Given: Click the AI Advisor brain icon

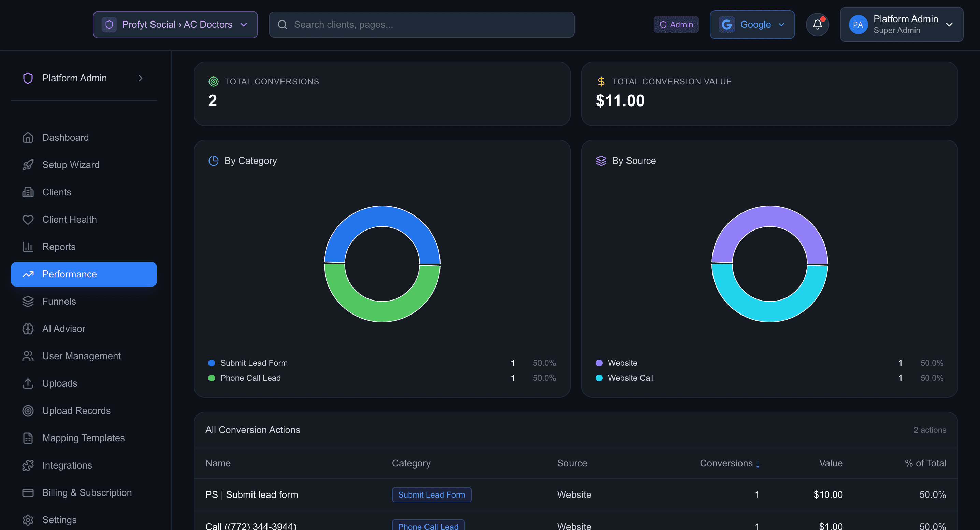Looking at the screenshot, I should click(x=28, y=329).
